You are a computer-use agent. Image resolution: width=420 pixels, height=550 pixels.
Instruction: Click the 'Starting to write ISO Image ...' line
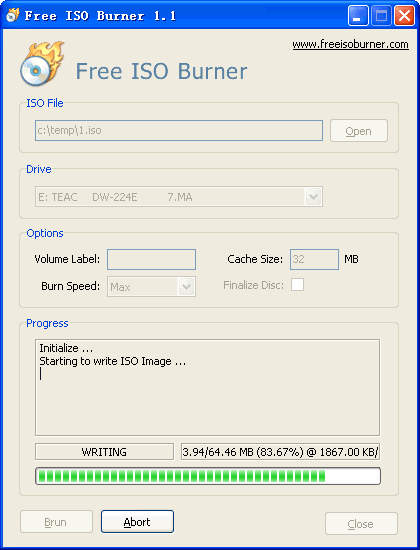[112, 361]
